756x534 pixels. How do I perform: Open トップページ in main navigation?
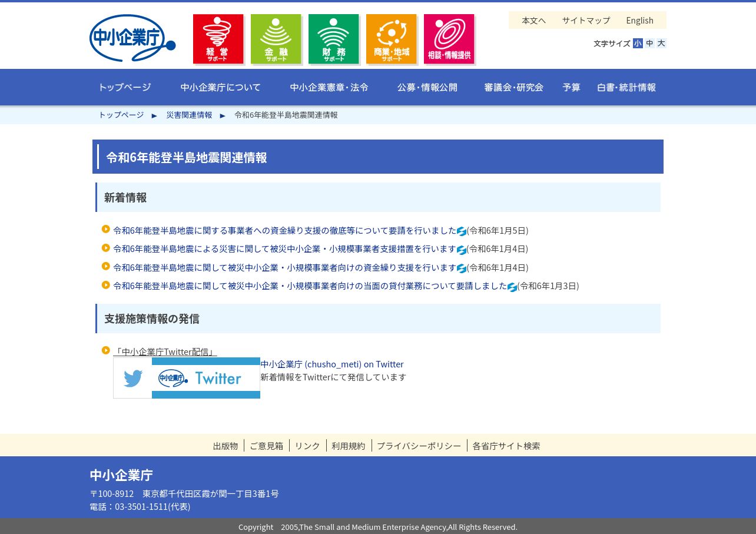124,87
